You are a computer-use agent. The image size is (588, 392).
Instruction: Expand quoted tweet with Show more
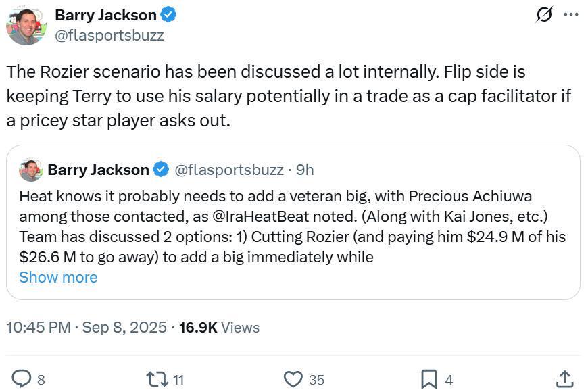58,277
